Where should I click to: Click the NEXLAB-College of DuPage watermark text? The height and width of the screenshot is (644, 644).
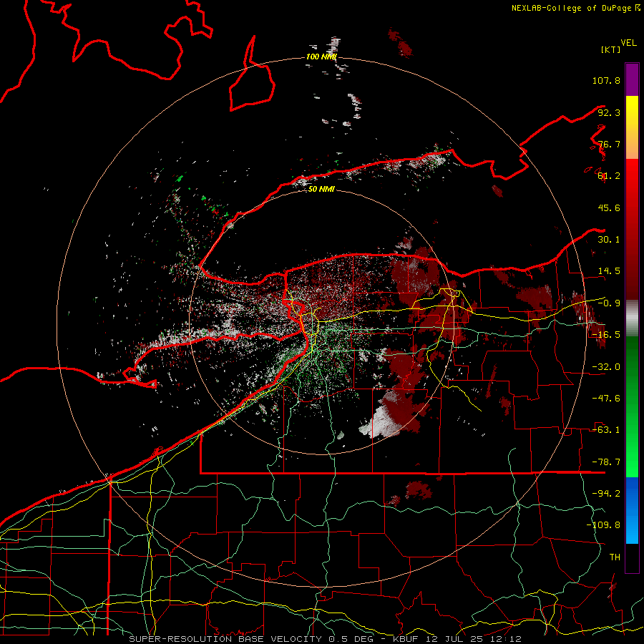coord(575,8)
